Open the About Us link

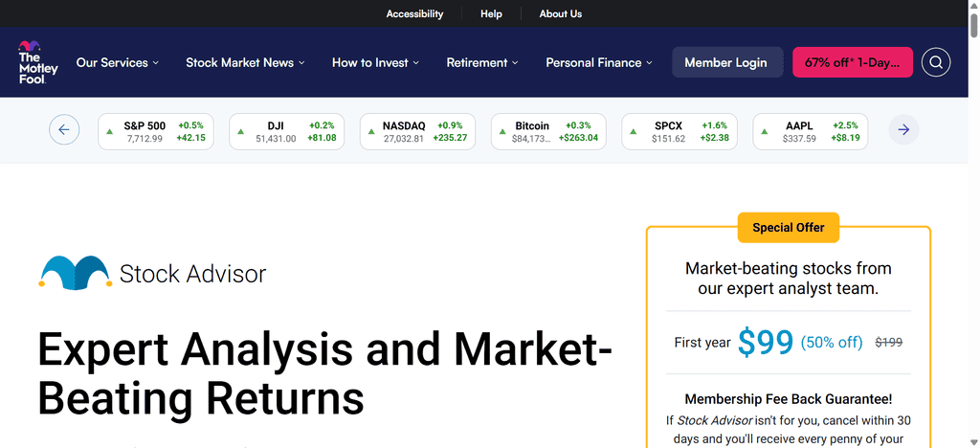tap(561, 13)
